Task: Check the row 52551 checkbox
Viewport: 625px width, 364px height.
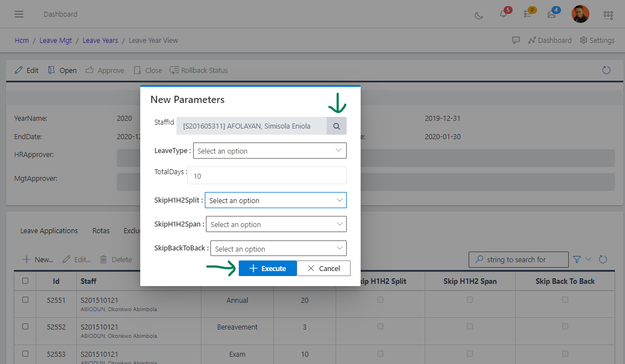Action: coord(25,299)
